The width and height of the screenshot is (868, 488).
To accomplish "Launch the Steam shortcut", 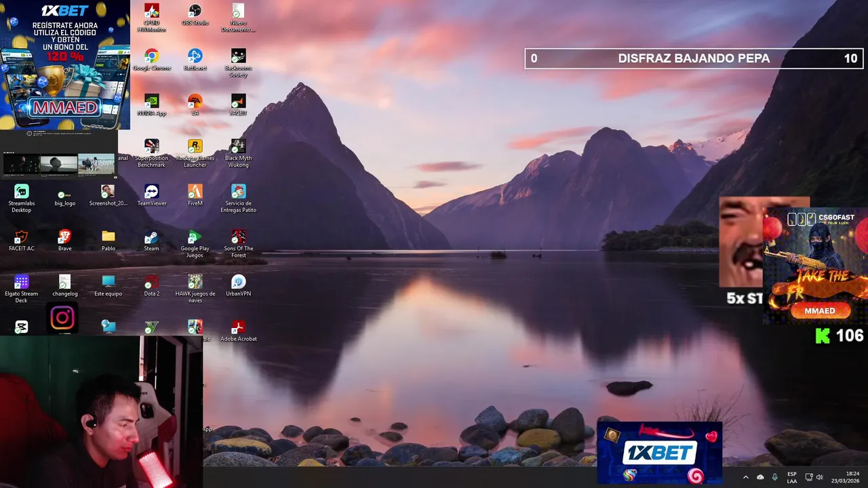I will [x=152, y=241].
